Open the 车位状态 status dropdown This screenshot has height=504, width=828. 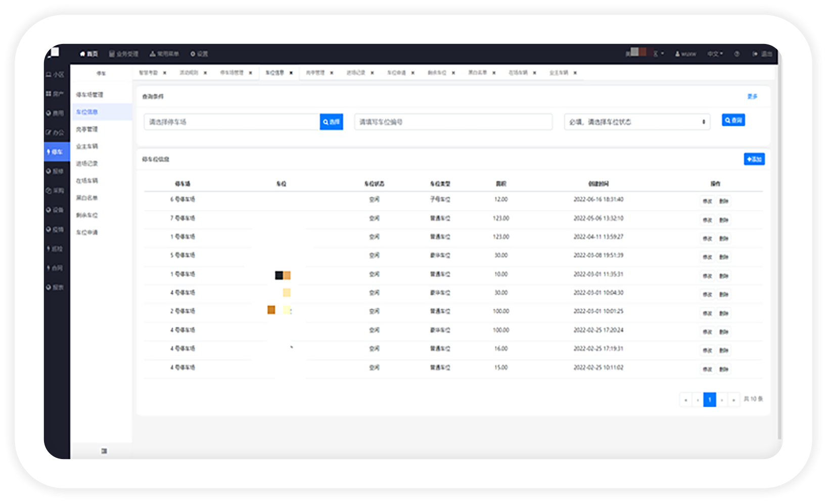[637, 122]
